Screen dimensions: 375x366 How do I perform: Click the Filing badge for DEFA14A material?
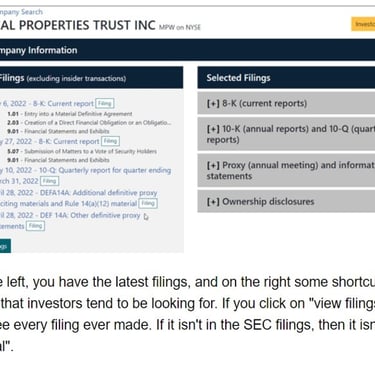(148, 203)
